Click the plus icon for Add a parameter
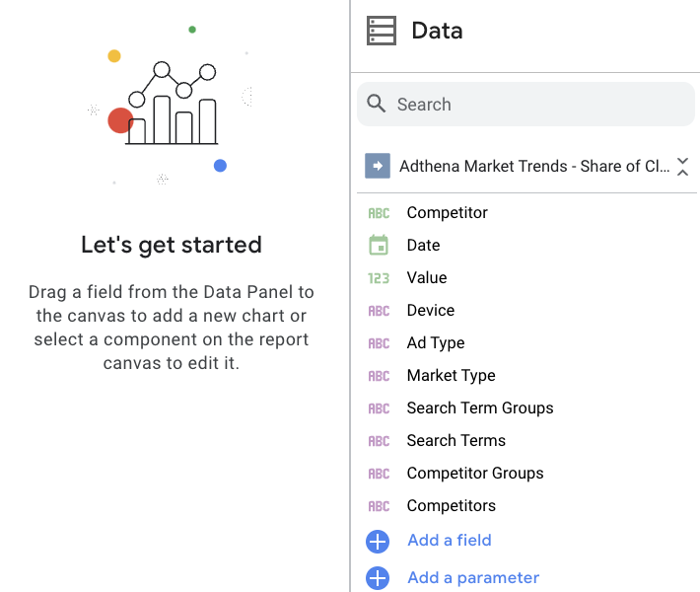The height and width of the screenshot is (592, 700). (x=378, y=578)
